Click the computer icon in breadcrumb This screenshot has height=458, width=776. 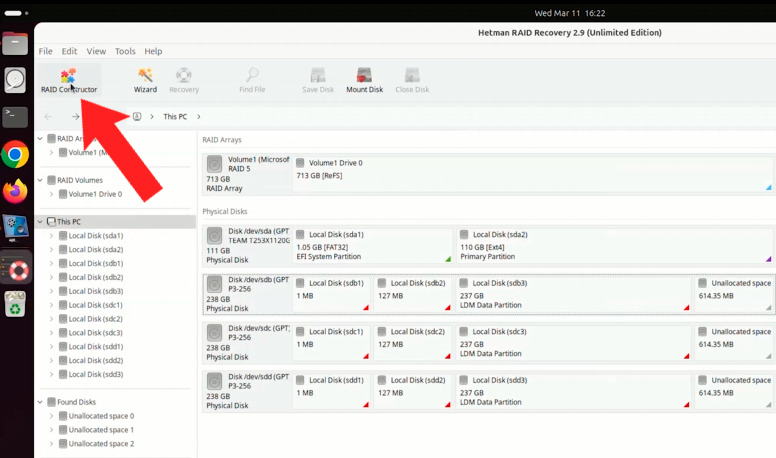pos(137,116)
